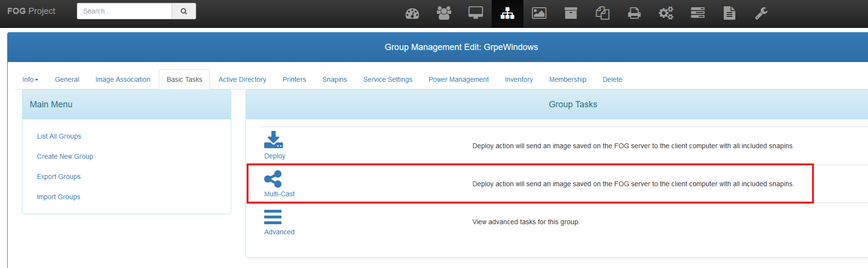
Task: Click the Hosts monitor icon
Action: 475,13
